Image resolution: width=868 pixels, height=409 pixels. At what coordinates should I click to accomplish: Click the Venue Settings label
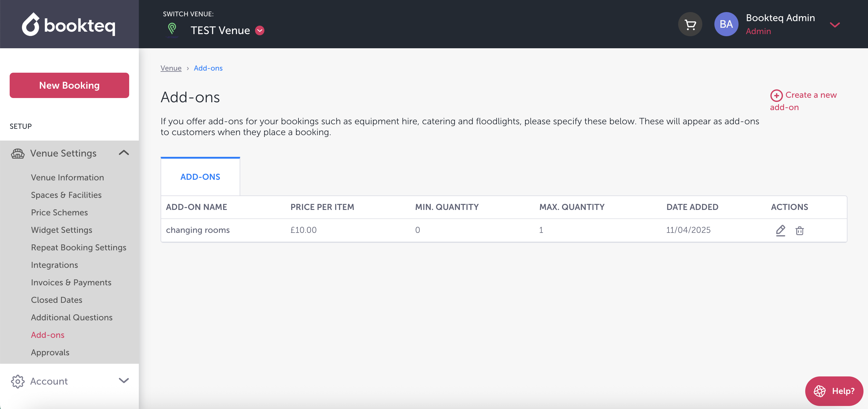(63, 154)
